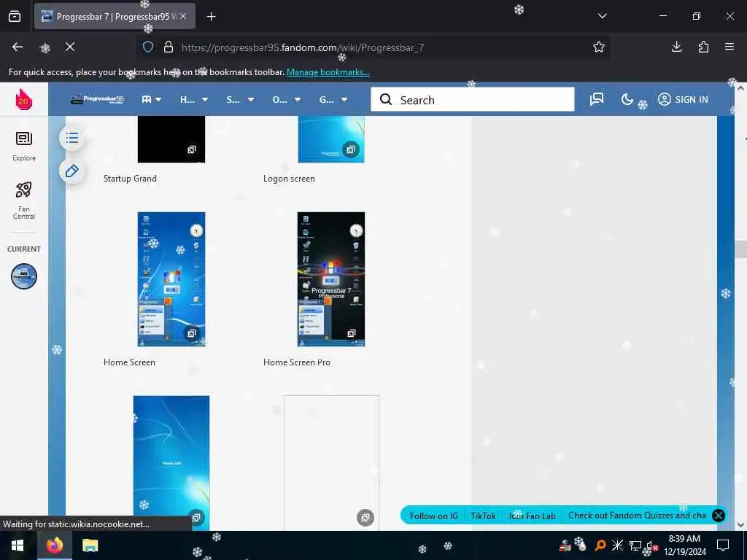Click the Manage bookmarks link
Image resolution: width=747 pixels, height=560 pixels.
tap(328, 72)
